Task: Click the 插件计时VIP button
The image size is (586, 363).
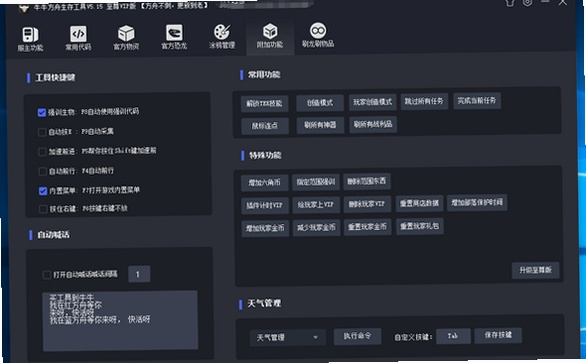Action: pyautogui.click(x=265, y=205)
